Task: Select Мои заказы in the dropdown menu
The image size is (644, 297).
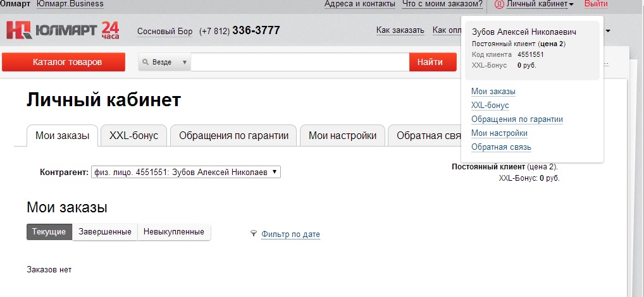Action: pos(493,92)
